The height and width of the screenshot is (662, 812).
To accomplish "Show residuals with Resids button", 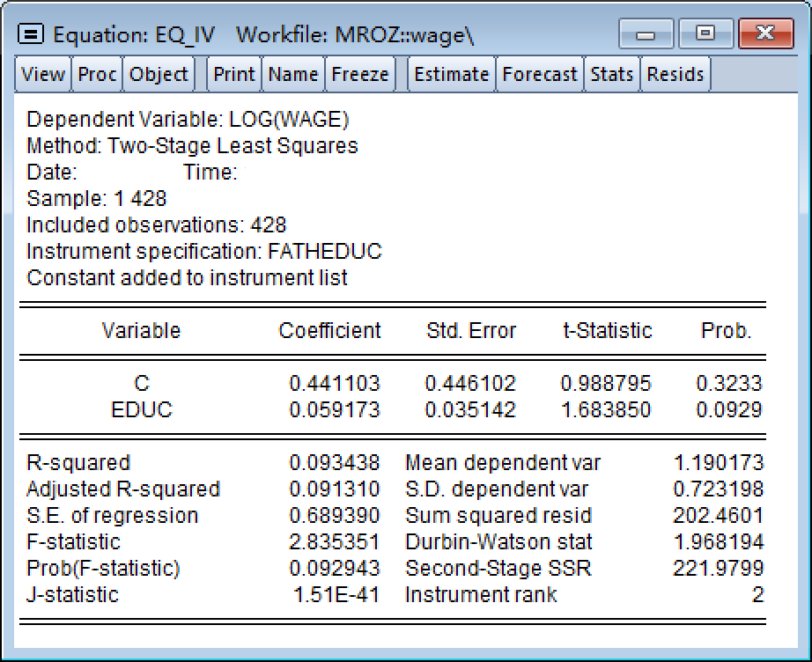I will pos(675,75).
